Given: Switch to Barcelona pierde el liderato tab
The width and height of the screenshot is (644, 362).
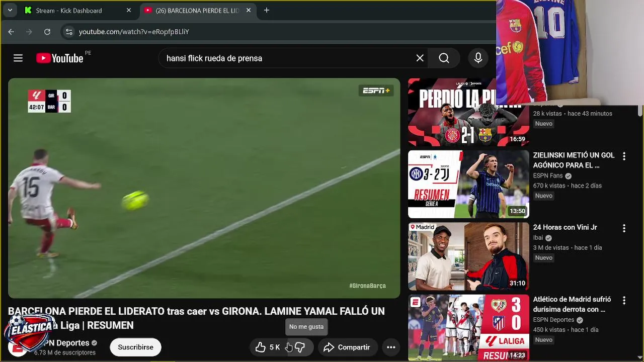Looking at the screenshot, I should [x=197, y=10].
